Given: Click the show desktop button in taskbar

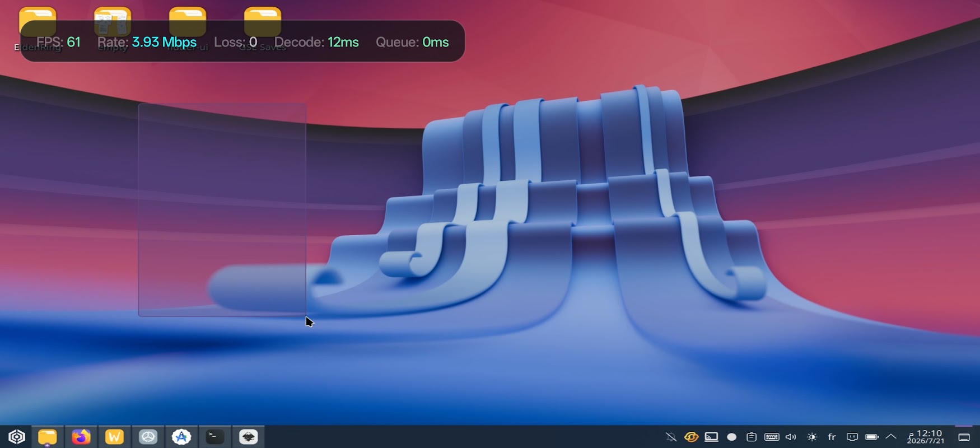Looking at the screenshot, I should pos(964,437).
